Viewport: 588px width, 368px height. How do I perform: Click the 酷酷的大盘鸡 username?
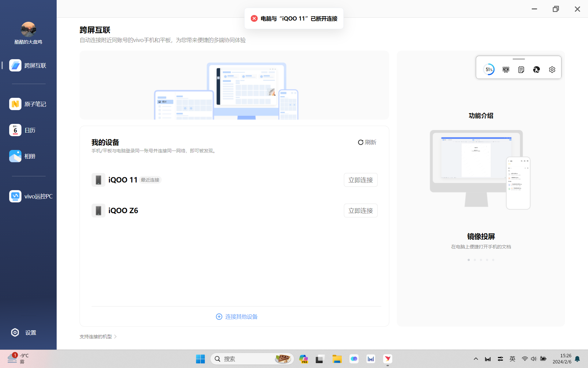[28, 42]
